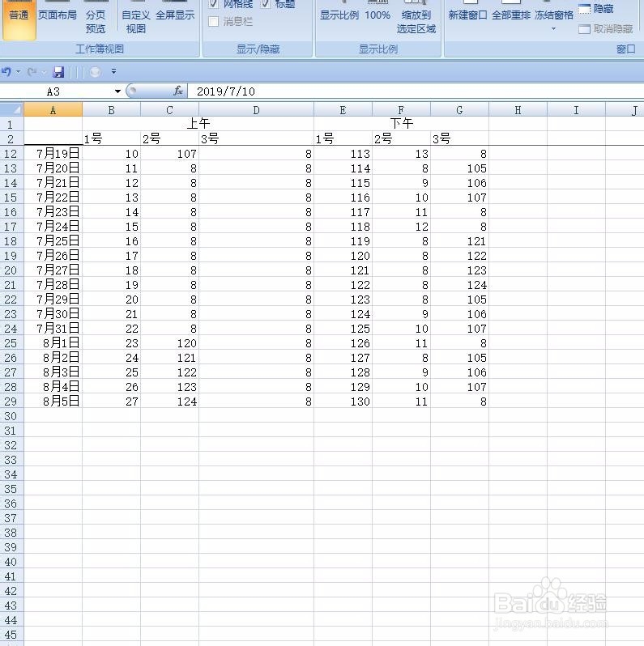Select column H header

pos(518,110)
